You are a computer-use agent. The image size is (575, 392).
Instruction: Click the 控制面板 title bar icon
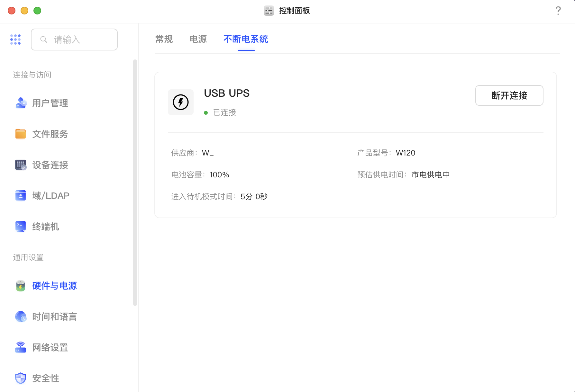tap(269, 11)
